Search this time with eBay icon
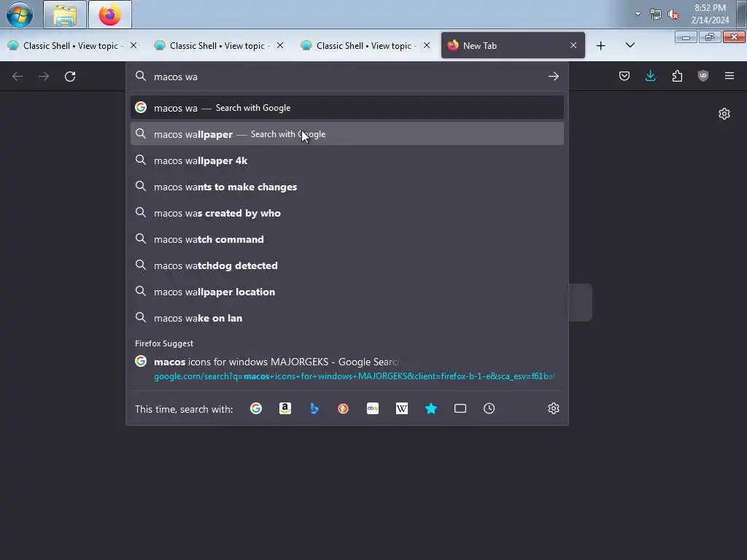The width and height of the screenshot is (747, 560). point(373,408)
